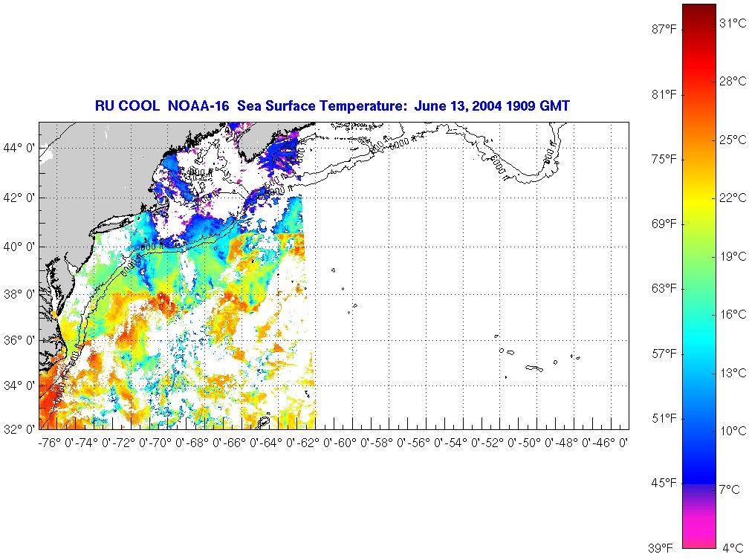Click the -64° 0' longitude label
The width and height of the screenshot is (749, 560).
(278, 443)
